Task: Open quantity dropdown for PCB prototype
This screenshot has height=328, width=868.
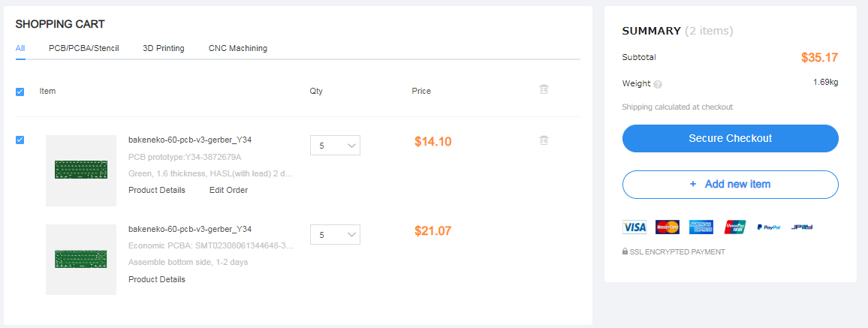Action: coord(335,146)
